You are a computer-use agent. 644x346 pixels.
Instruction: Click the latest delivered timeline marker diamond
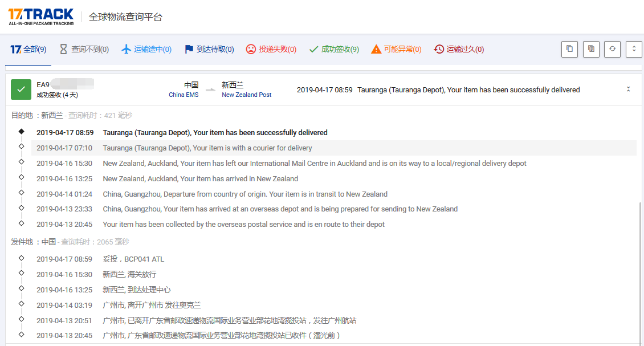coord(22,132)
